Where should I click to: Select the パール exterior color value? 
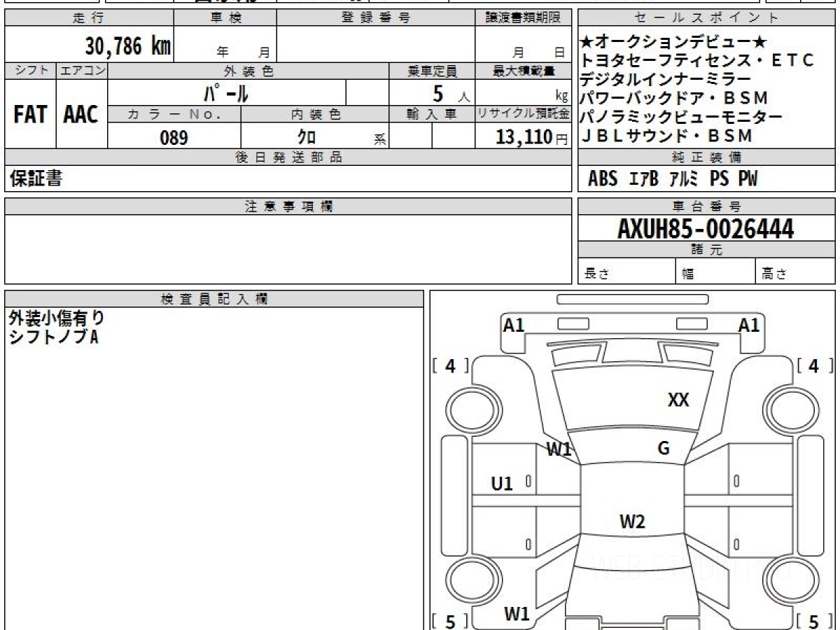point(226,92)
